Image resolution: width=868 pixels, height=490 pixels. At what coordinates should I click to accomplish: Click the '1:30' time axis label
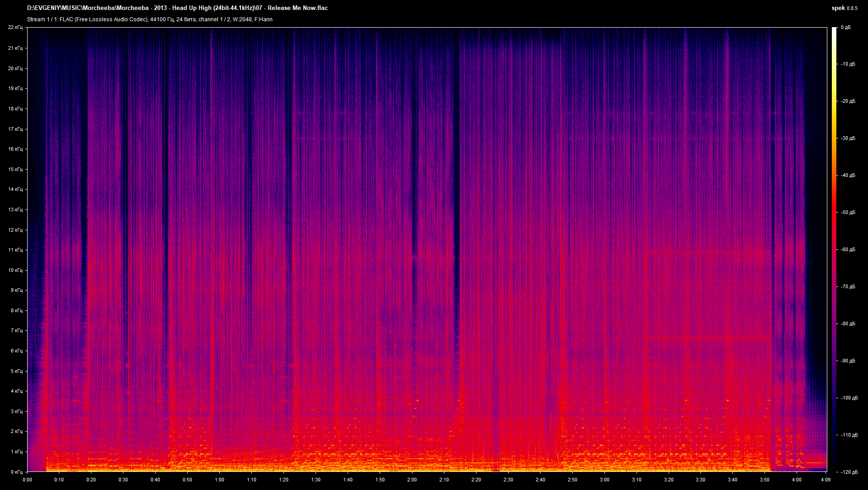pyautogui.click(x=316, y=480)
